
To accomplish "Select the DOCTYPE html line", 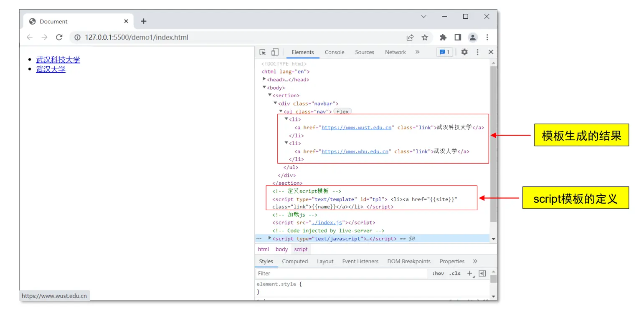I will [284, 64].
